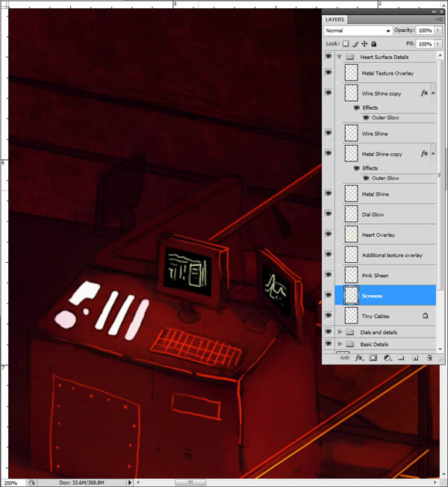This screenshot has width=448, height=487.
Task: Hide the Heart Surface Details group
Action: click(x=329, y=57)
